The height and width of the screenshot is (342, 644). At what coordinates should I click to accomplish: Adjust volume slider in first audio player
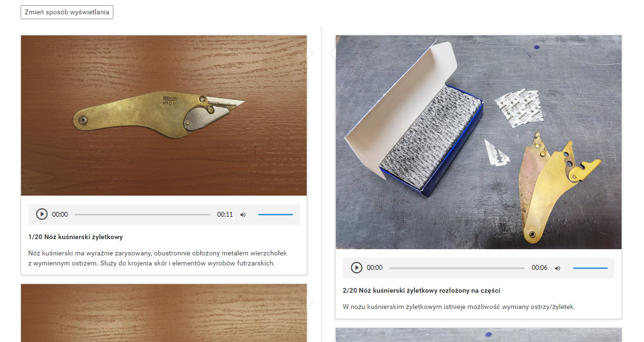[x=276, y=215]
